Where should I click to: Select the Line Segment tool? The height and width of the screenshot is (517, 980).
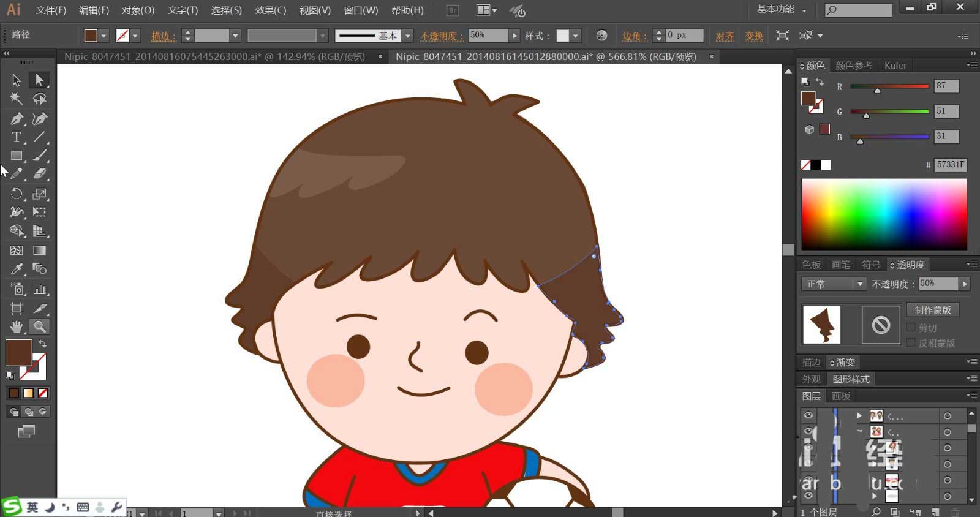(40, 137)
